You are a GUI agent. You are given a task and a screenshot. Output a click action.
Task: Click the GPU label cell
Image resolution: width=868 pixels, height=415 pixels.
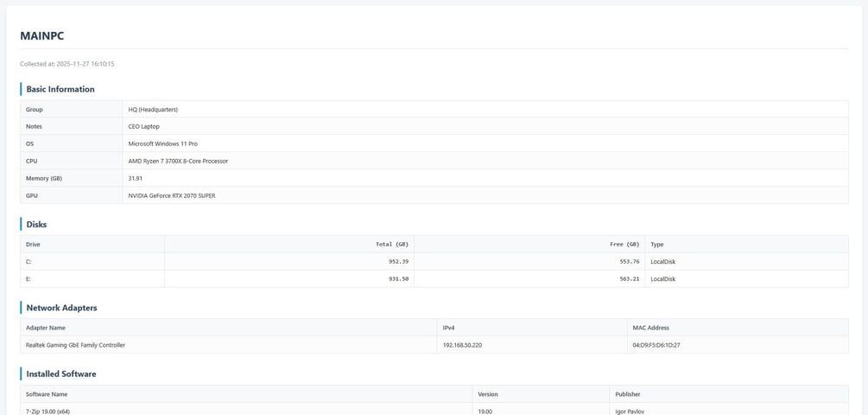click(72, 195)
